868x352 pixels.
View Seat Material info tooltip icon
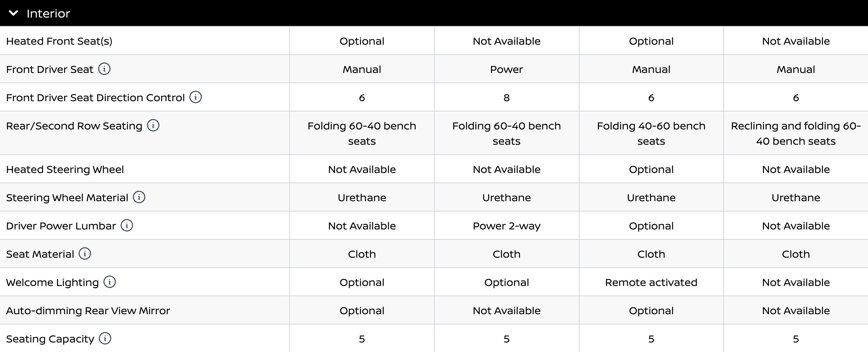(85, 254)
